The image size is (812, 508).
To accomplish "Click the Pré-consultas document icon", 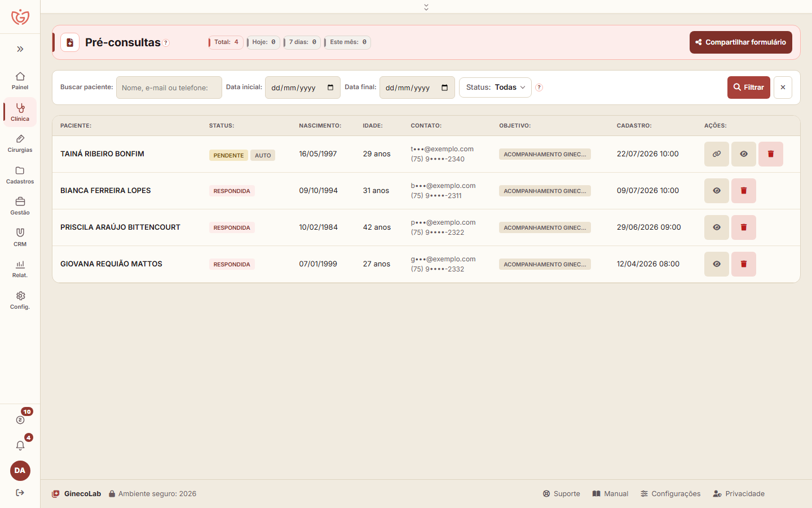I will pos(70,42).
